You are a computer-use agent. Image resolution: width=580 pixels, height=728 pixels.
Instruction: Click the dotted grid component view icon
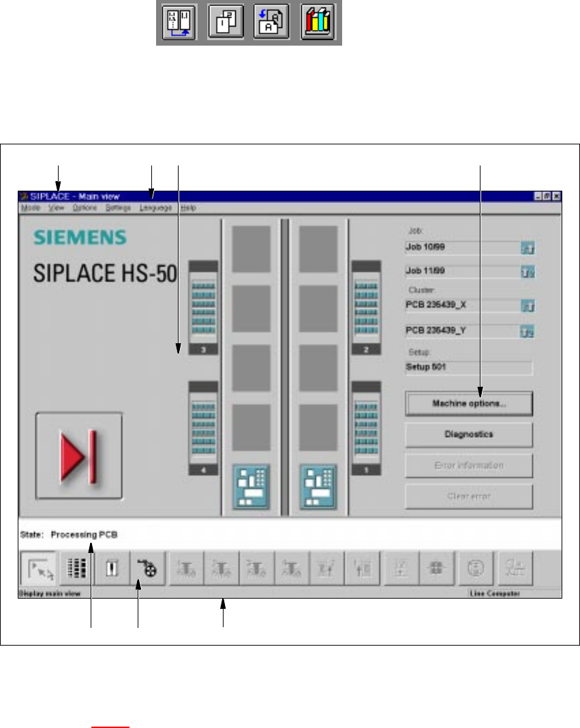coord(76,568)
